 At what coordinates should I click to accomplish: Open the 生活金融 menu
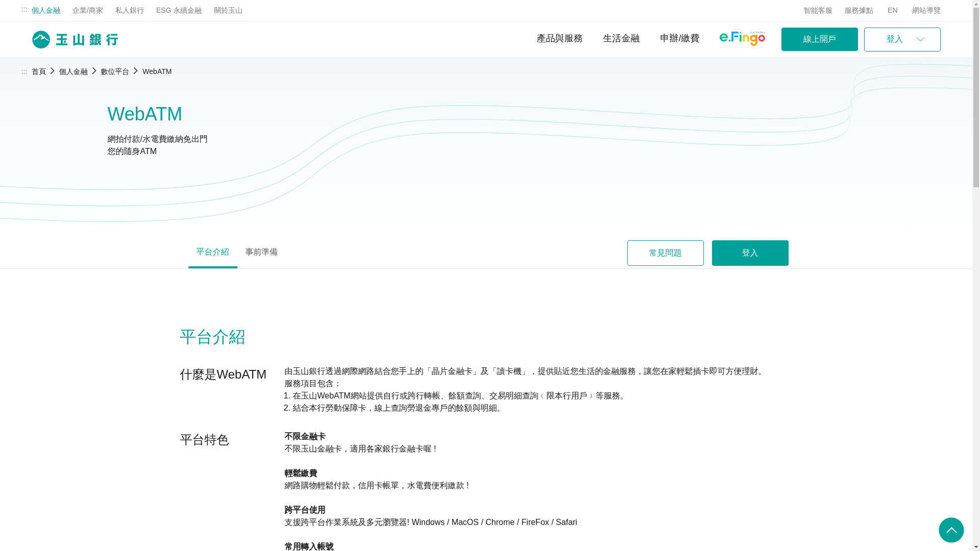pyautogui.click(x=621, y=38)
